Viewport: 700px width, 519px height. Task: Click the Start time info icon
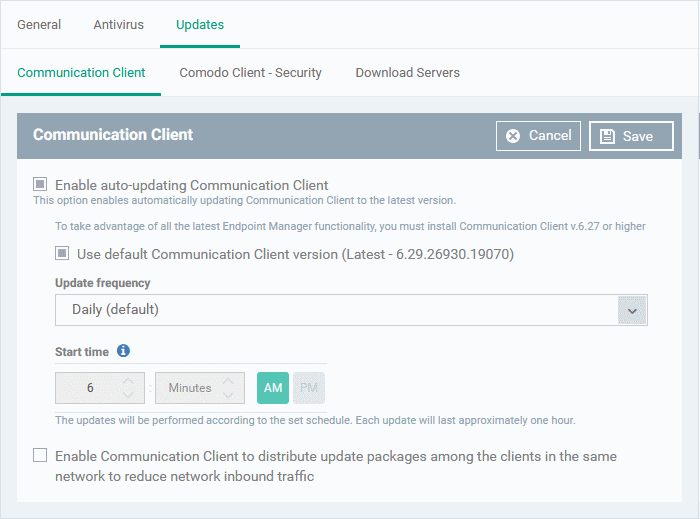123,351
